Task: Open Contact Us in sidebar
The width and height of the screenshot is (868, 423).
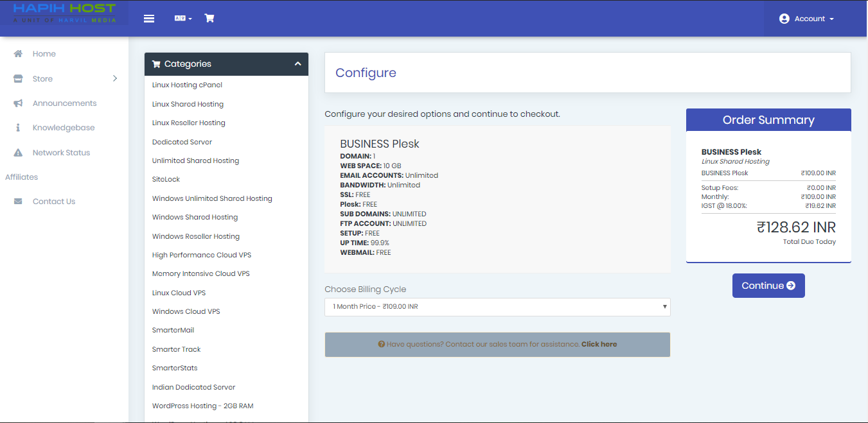Action: point(54,202)
